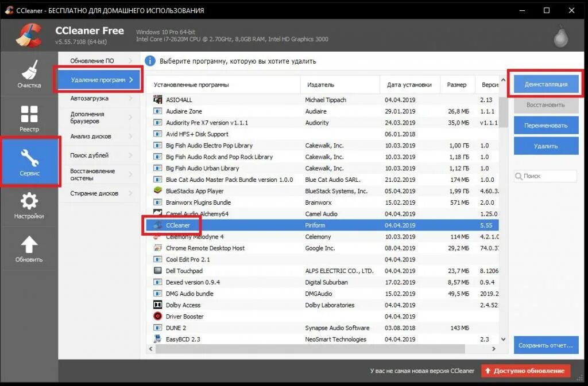Open the Очистка cleaner section
Image resolution: width=588 pixels, height=386 pixels.
29,74
